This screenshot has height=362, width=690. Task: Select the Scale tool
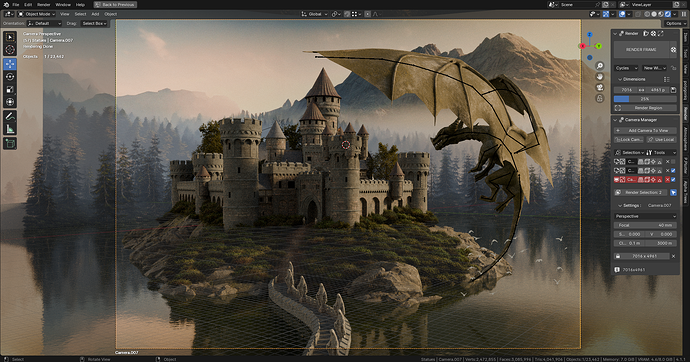click(x=10, y=89)
